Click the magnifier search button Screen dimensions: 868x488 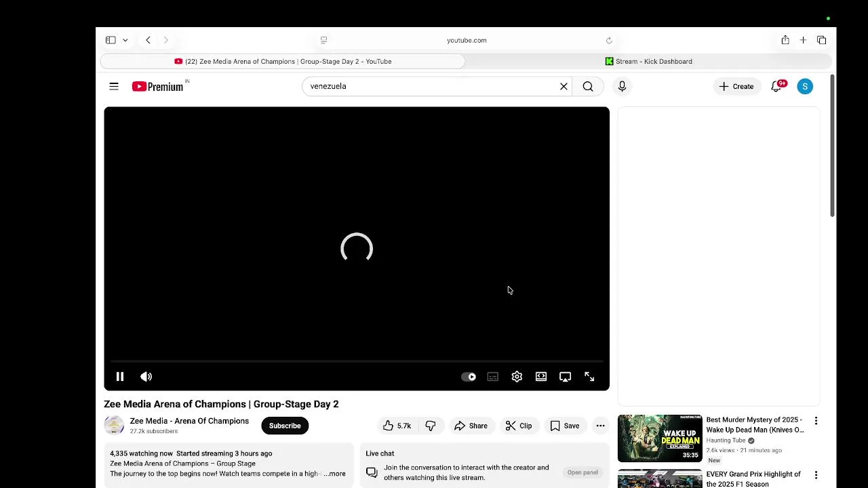tap(588, 86)
